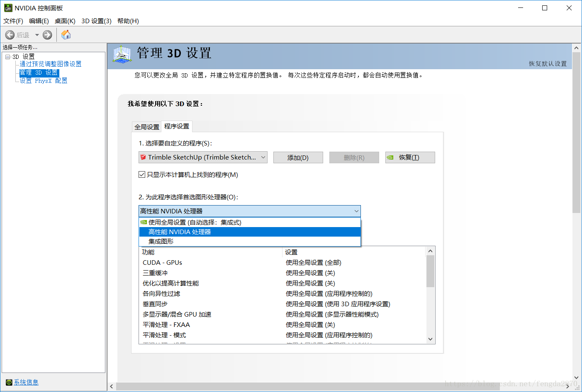Click 使用全局设置 (多显示器性能模式) value
The width and height of the screenshot is (582, 392).
pos(332,314)
